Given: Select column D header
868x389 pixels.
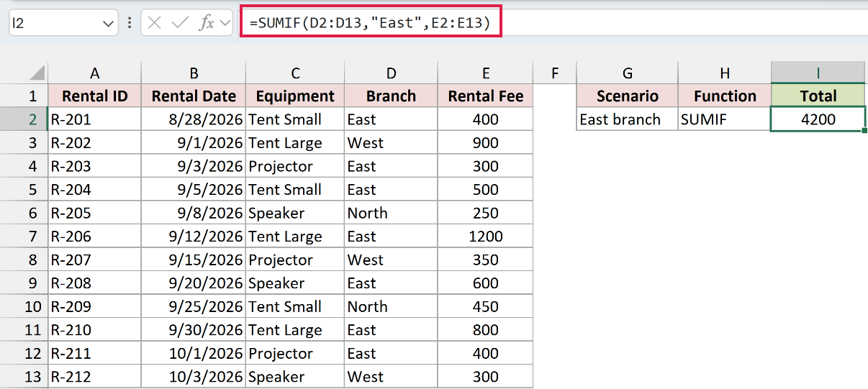Looking at the screenshot, I should tap(391, 73).
